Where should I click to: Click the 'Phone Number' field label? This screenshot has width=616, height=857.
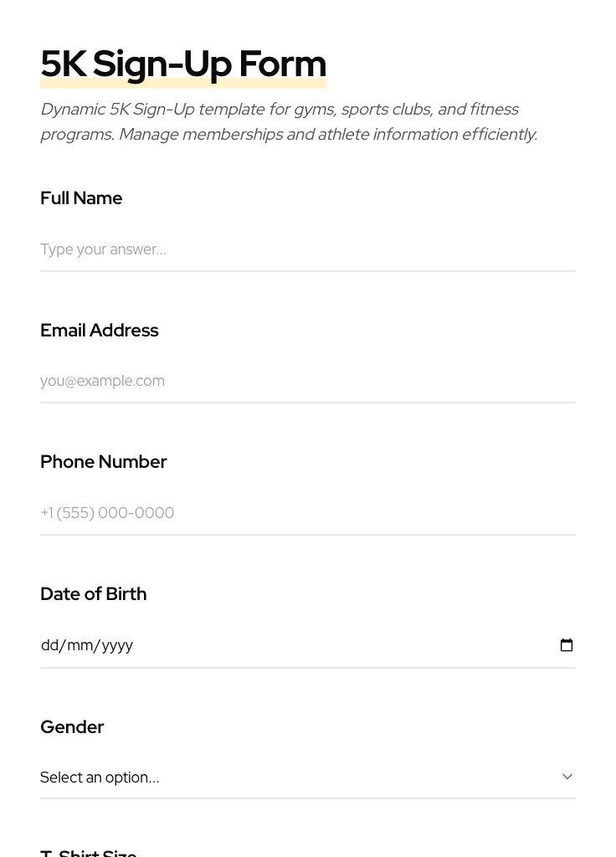(x=103, y=462)
